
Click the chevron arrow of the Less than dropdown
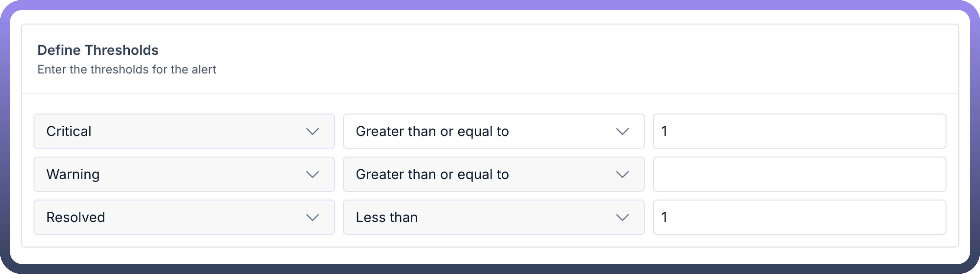pos(622,217)
